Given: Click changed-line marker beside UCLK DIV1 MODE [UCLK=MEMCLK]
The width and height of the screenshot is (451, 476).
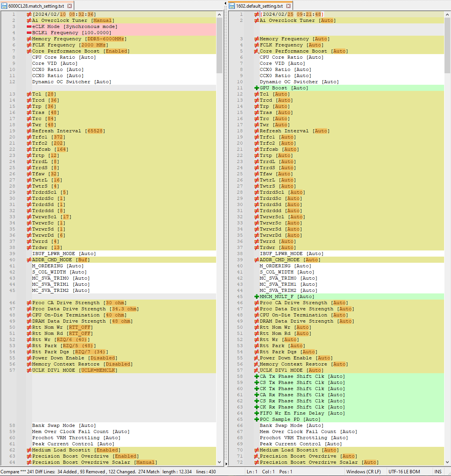Looking at the screenshot, I should 29,370.
